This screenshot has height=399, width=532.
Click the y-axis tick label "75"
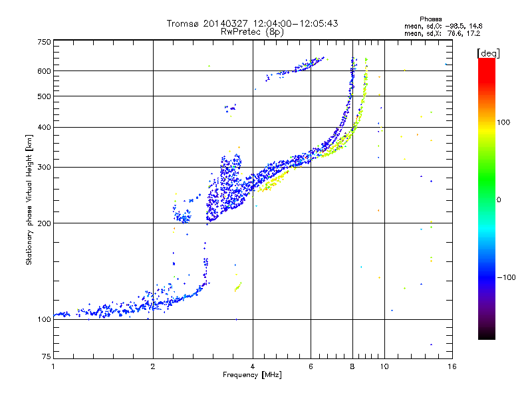pyautogui.click(x=47, y=356)
